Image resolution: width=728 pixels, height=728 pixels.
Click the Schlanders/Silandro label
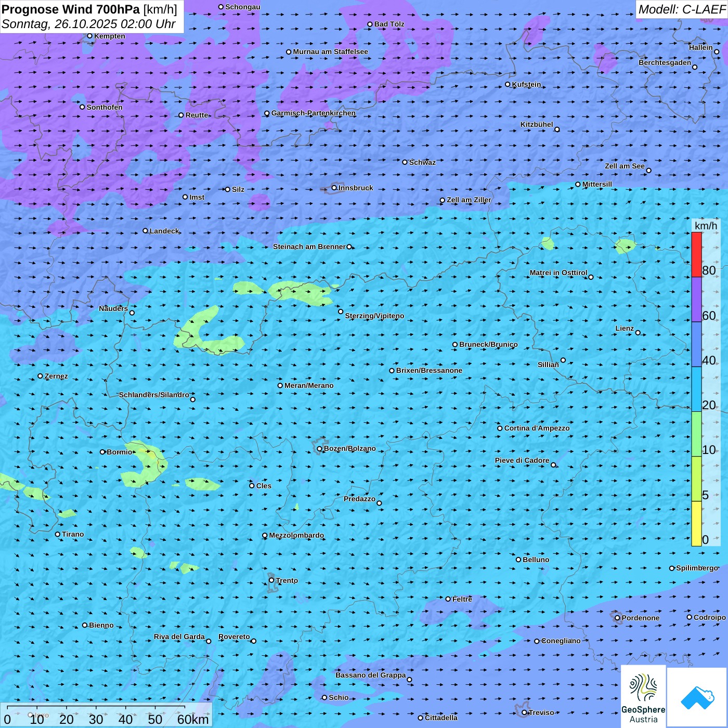coord(154,395)
